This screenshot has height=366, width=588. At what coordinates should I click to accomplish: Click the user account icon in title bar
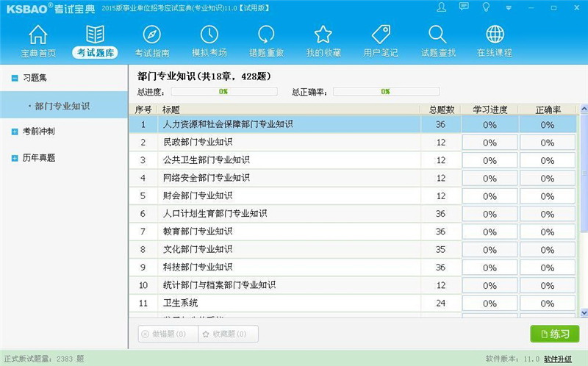pos(442,7)
